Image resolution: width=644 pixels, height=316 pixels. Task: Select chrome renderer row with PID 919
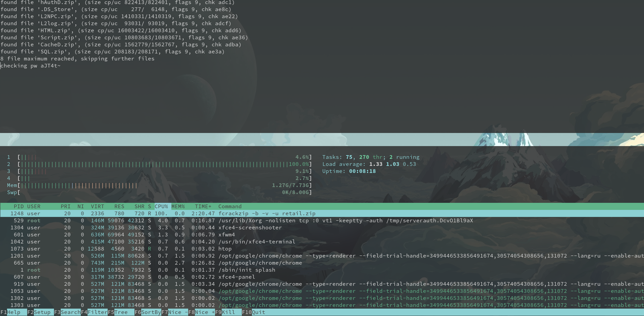click(322, 284)
